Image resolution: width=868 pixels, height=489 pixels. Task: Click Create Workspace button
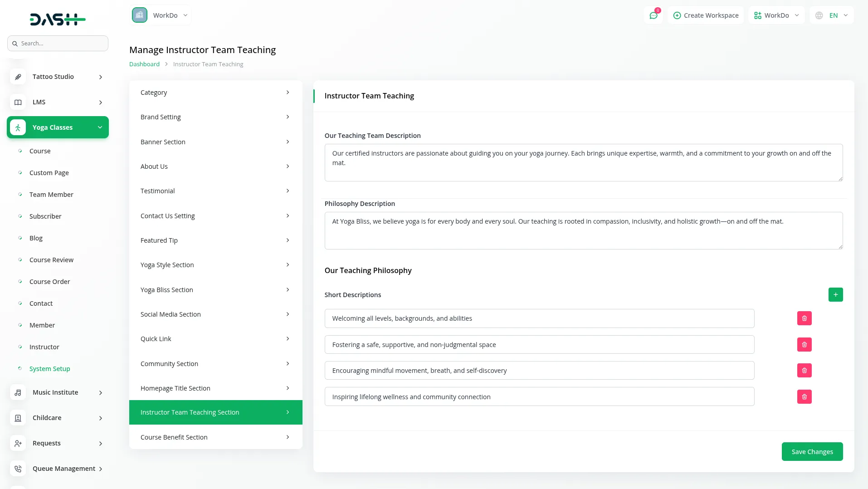click(x=706, y=15)
